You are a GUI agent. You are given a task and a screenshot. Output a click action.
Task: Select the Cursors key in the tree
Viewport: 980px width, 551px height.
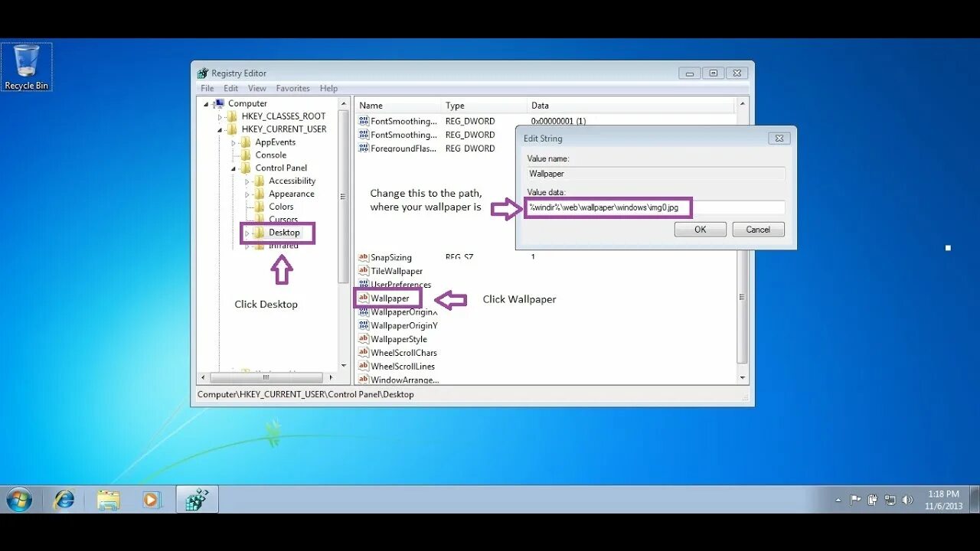283,220
